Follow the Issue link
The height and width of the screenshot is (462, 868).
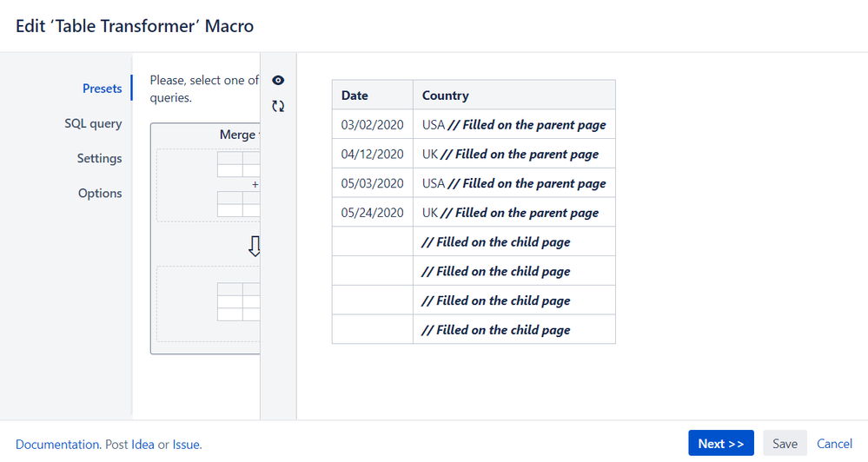(186, 445)
